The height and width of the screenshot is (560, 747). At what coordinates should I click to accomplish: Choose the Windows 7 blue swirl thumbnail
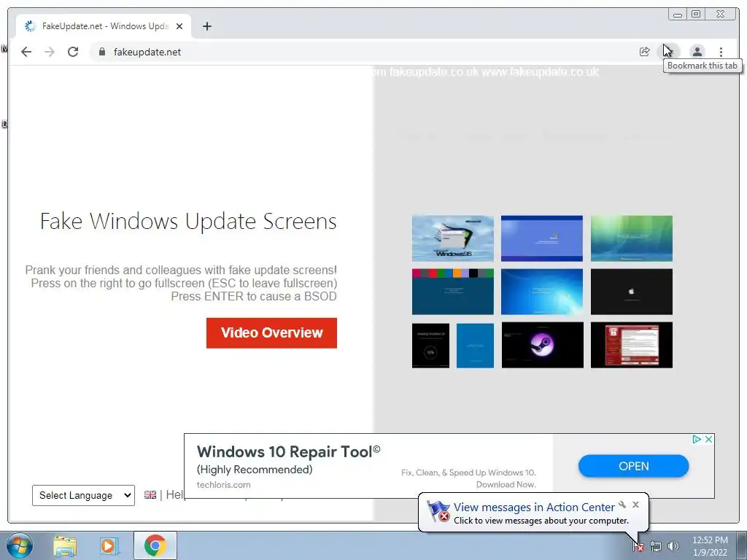click(x=542, y=292)
